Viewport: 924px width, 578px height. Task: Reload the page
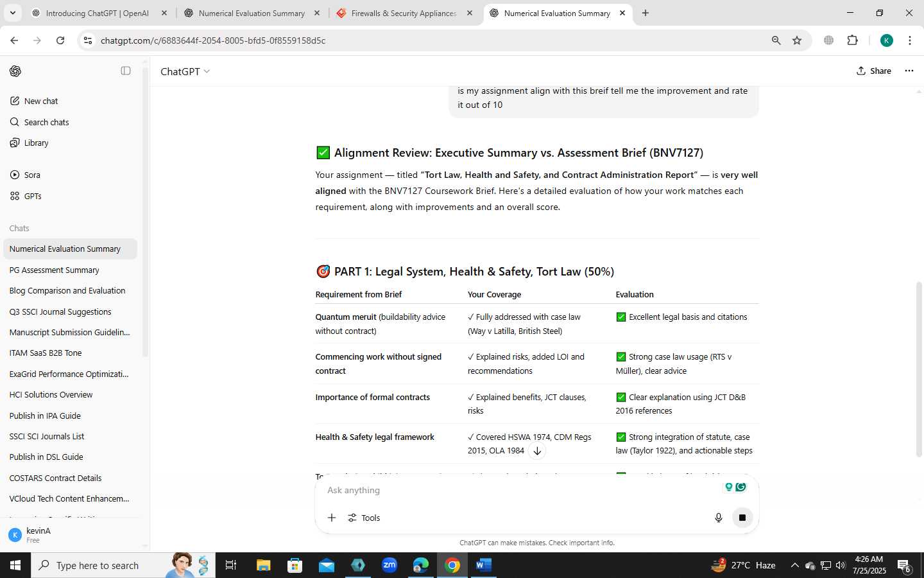coord(60,40)
